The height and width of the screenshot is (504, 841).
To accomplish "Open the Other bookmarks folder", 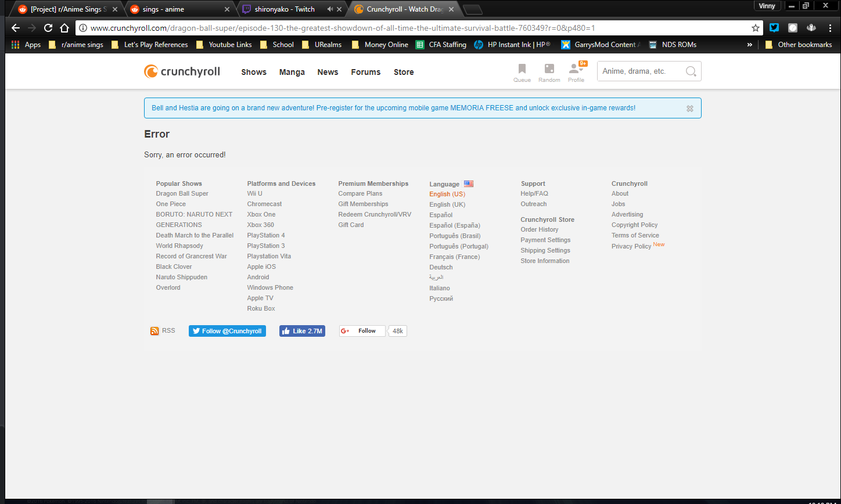I will click(798, 45).
